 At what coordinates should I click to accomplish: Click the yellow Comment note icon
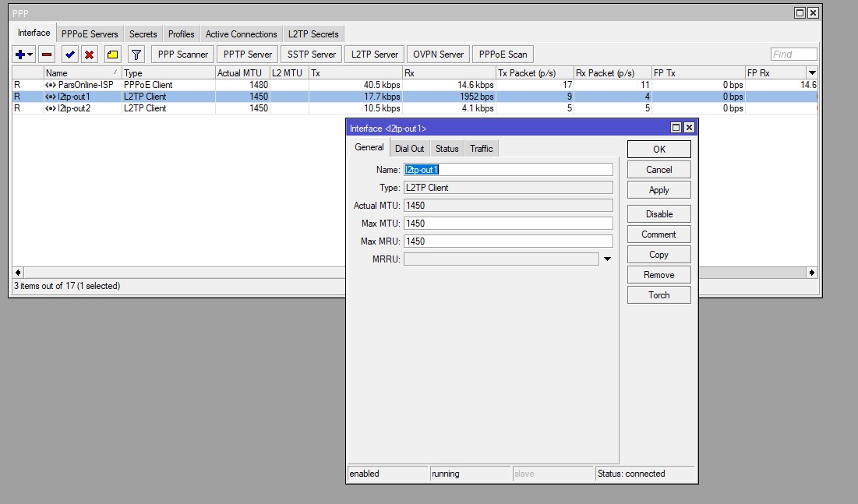tap(112, 55)
